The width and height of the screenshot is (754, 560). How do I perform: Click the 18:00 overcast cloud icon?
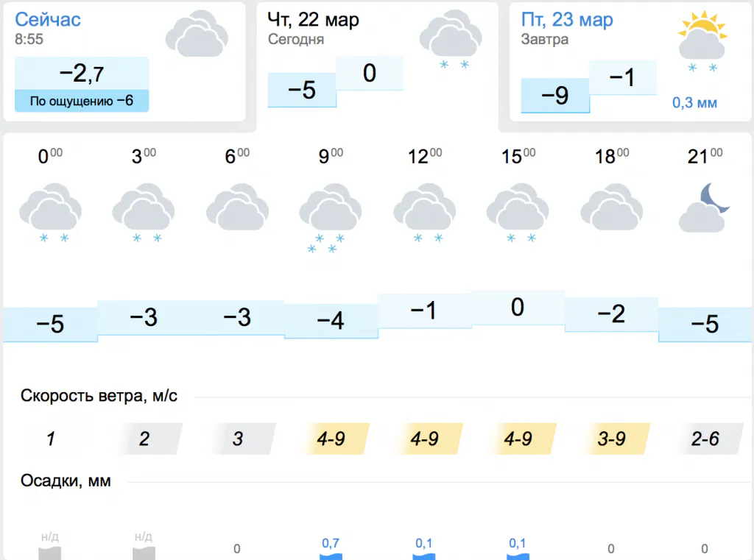click(611, 210)
